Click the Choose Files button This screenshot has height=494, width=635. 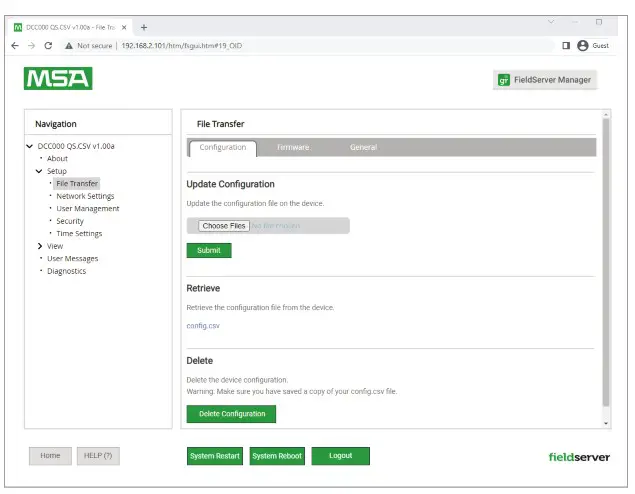click(224, 226)
